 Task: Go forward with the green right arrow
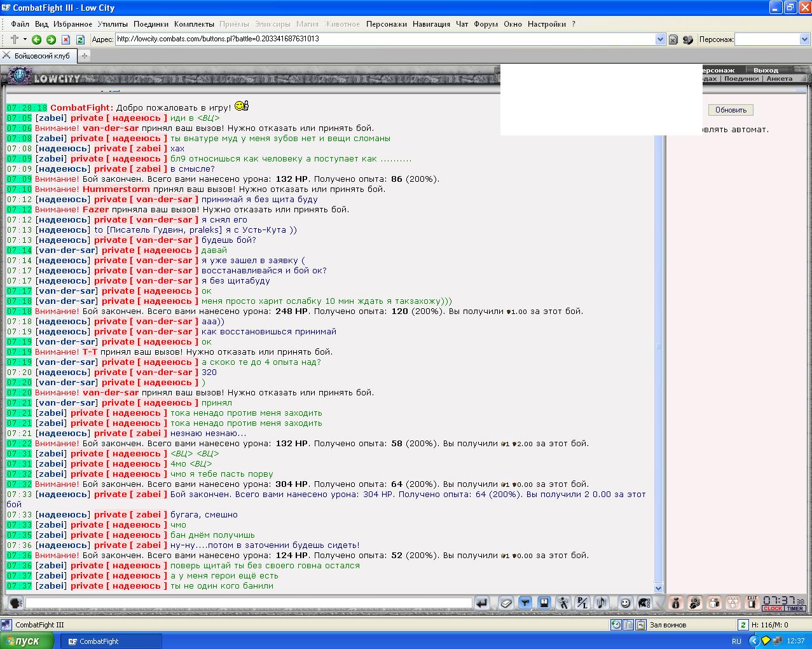[x=51, y=39]
